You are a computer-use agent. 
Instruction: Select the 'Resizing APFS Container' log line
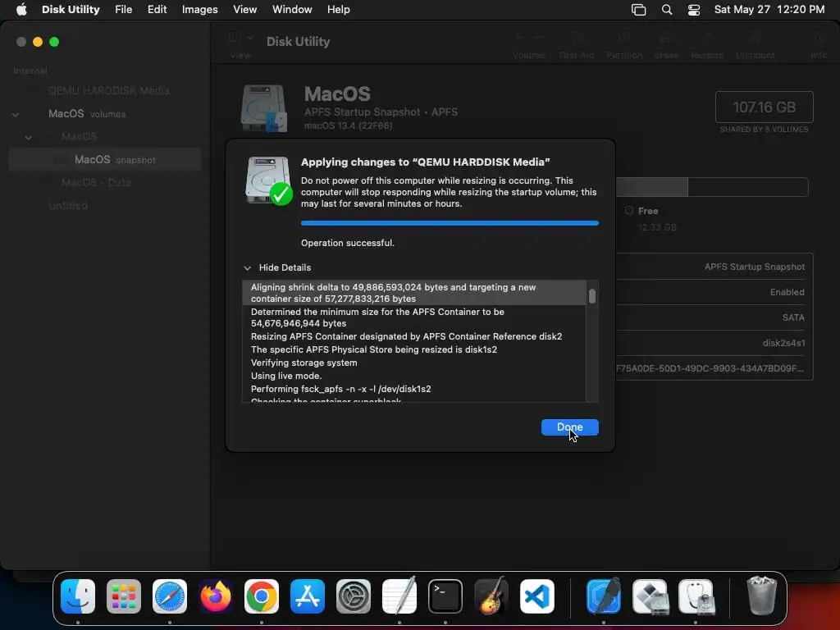pos(414,336)
